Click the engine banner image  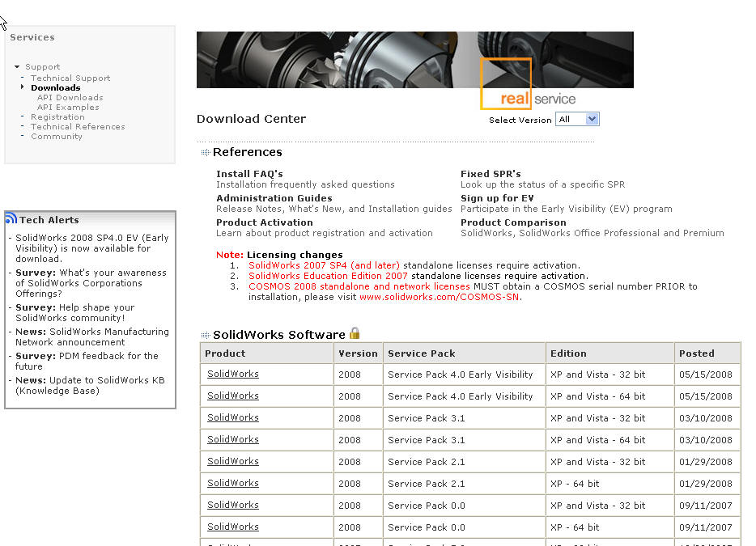tap(415, 60)
